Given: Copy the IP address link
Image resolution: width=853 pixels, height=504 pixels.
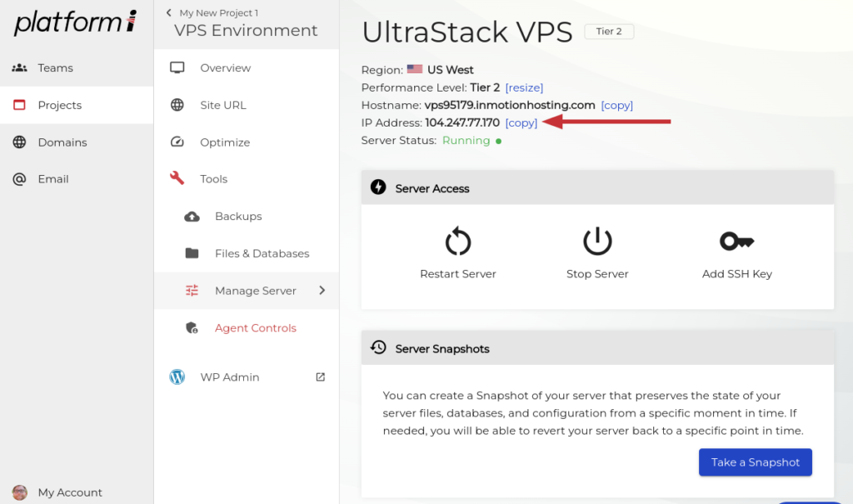Looking at the screenshot, I should pos(521,123).
